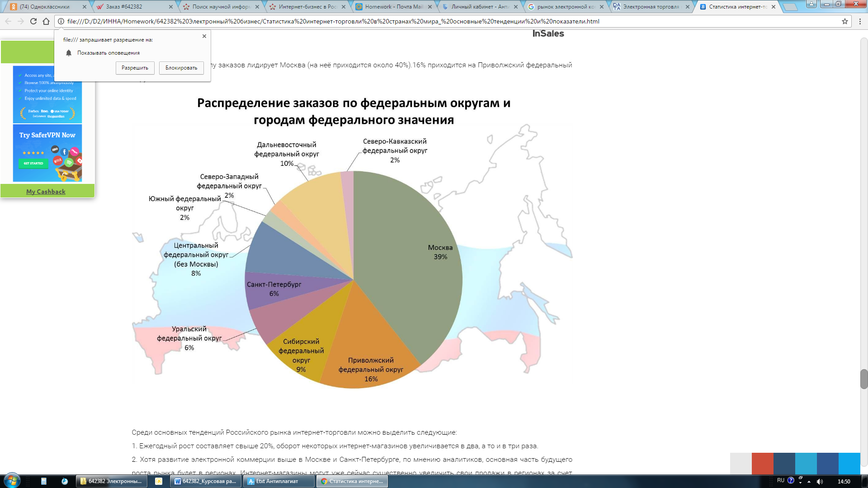Switch RU input language indicator
Viewport: 868px width, 488px height.
pos(781,480)
